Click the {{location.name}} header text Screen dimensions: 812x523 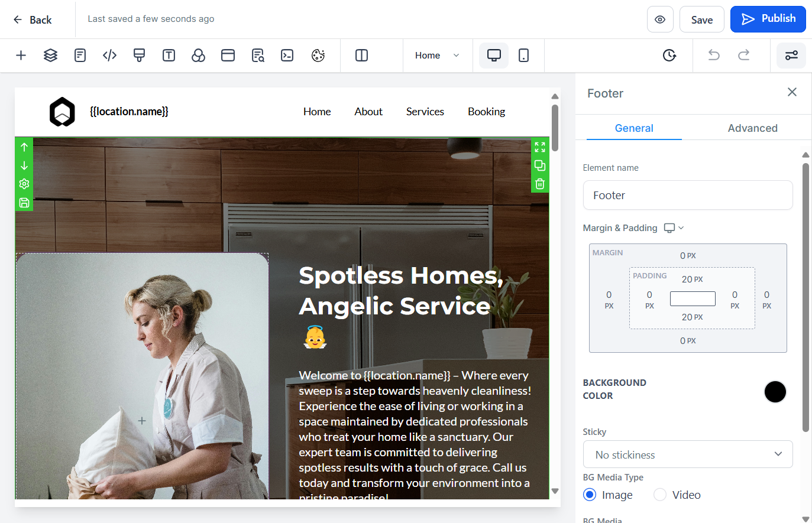129,111
